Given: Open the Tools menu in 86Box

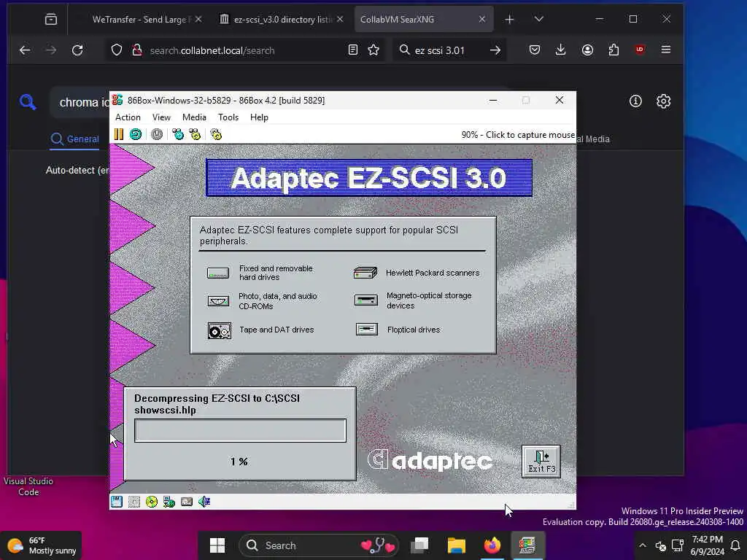Looking at the screenshot, I should (228, 117).
